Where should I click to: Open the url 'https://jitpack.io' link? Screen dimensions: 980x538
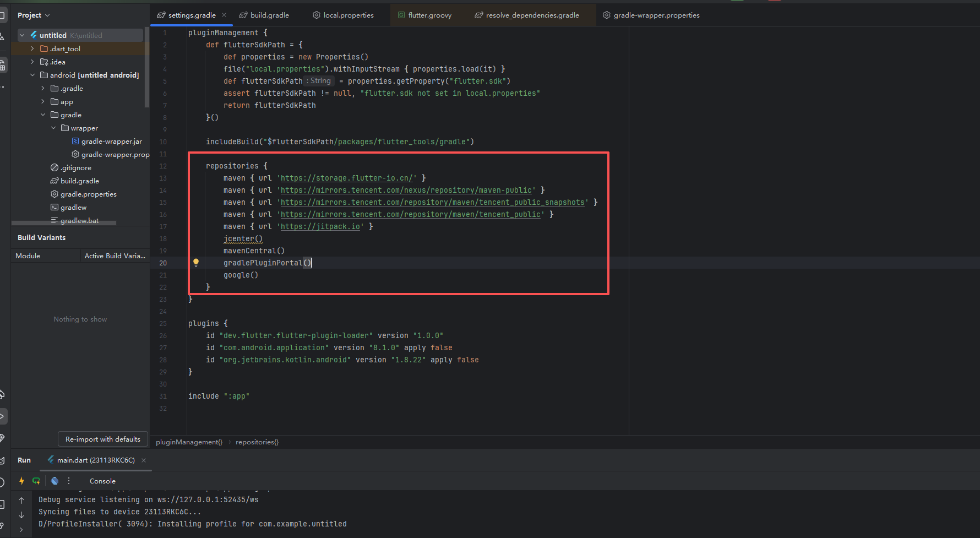click(320, 226)
